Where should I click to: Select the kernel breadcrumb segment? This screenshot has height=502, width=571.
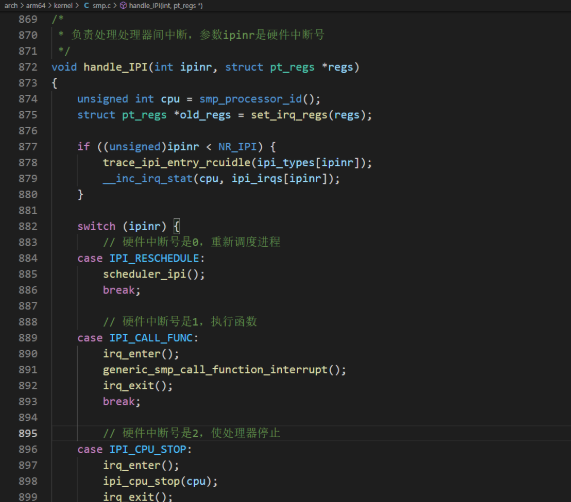63,5
